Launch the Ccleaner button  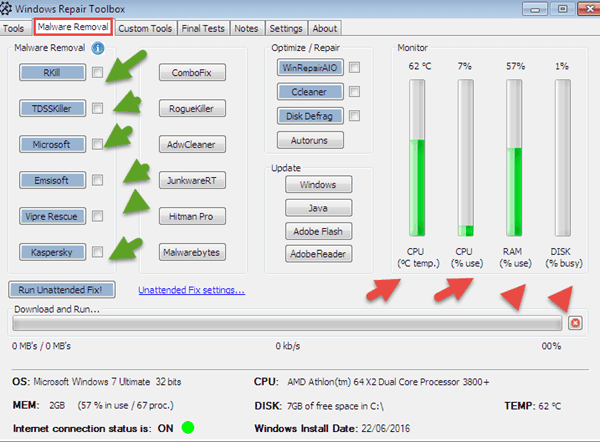310,91
